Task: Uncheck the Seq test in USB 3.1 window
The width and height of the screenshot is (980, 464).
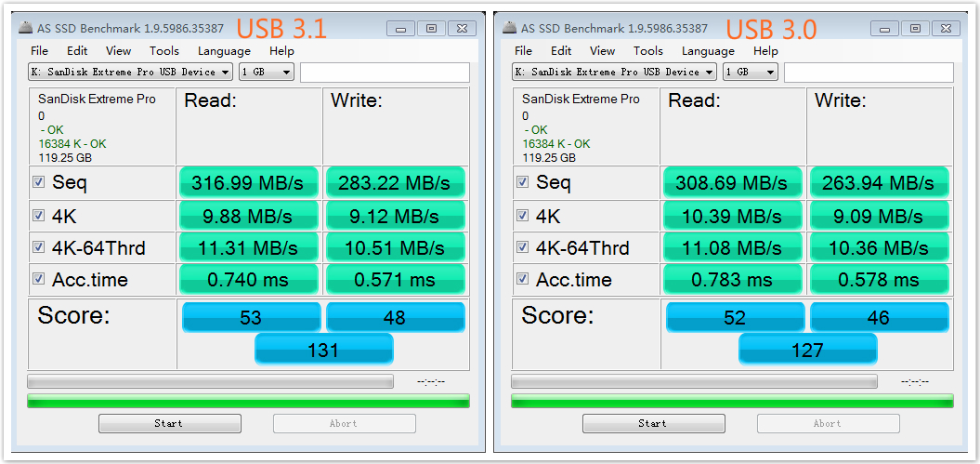Action: coord(39,182)
